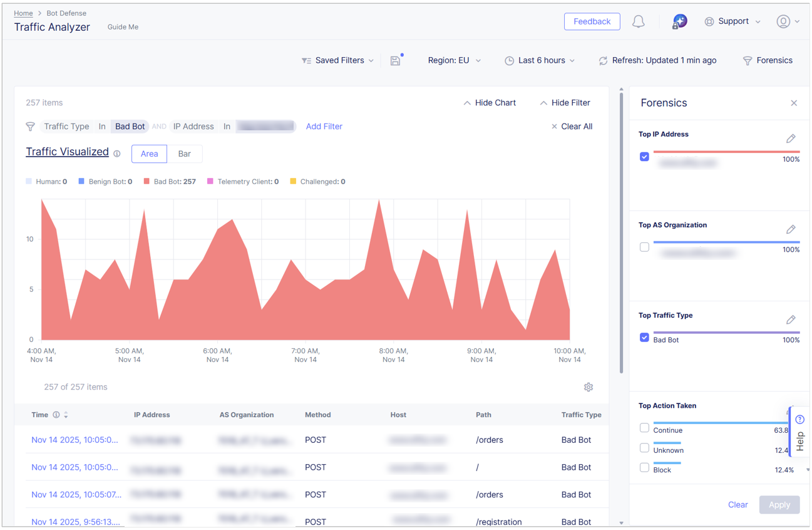Enable the Top AS Organization checkbox

[x=644, y=247]
